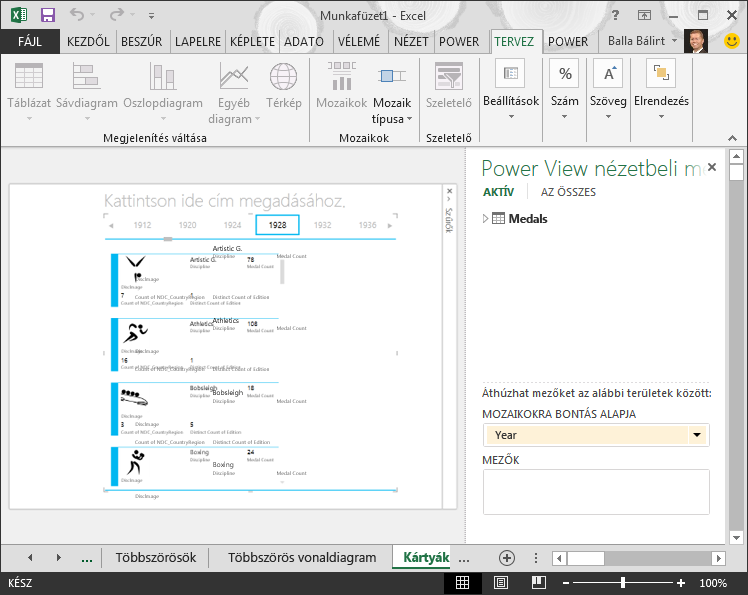Open the KÉPLETE ribbon tab
The height and width of the screenshot is (595, 748).
point(252,42)
